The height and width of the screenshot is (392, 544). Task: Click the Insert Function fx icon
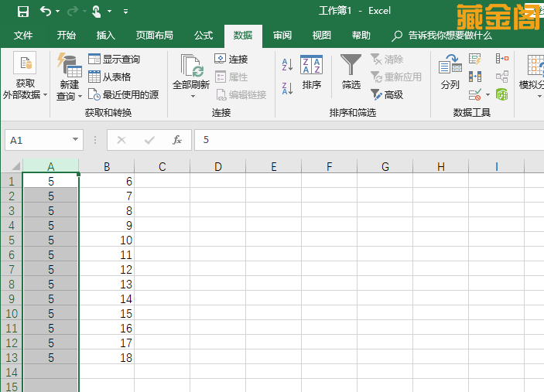(177, 140)
